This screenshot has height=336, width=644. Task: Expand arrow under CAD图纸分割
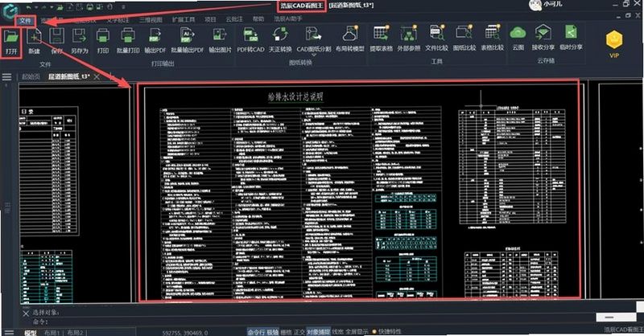pyautogui.click(x=313, y=55)
